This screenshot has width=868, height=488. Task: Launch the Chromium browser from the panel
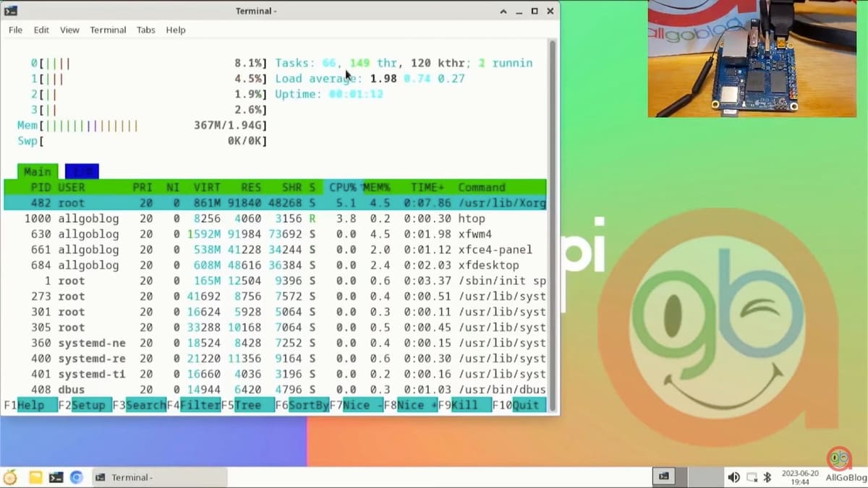(x=77, y=477)
